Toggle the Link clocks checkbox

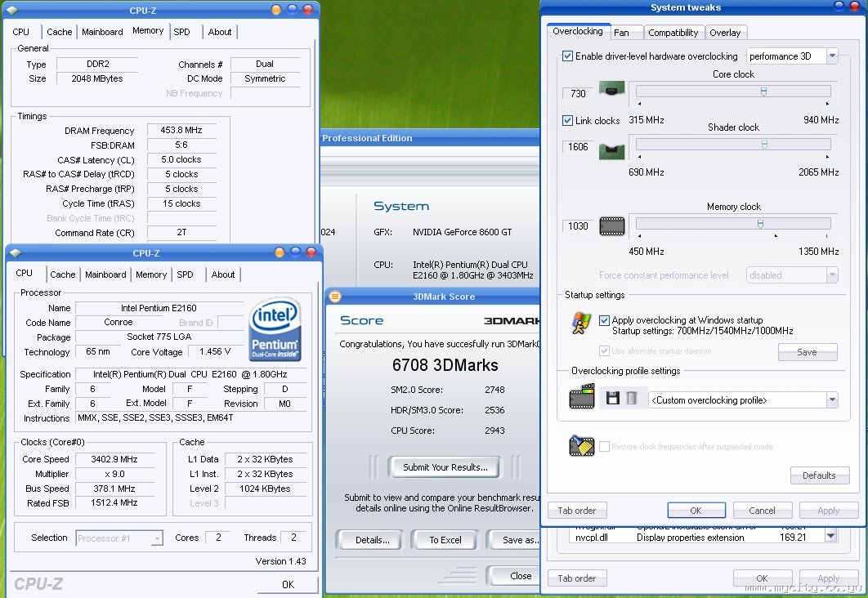point(567,121)
